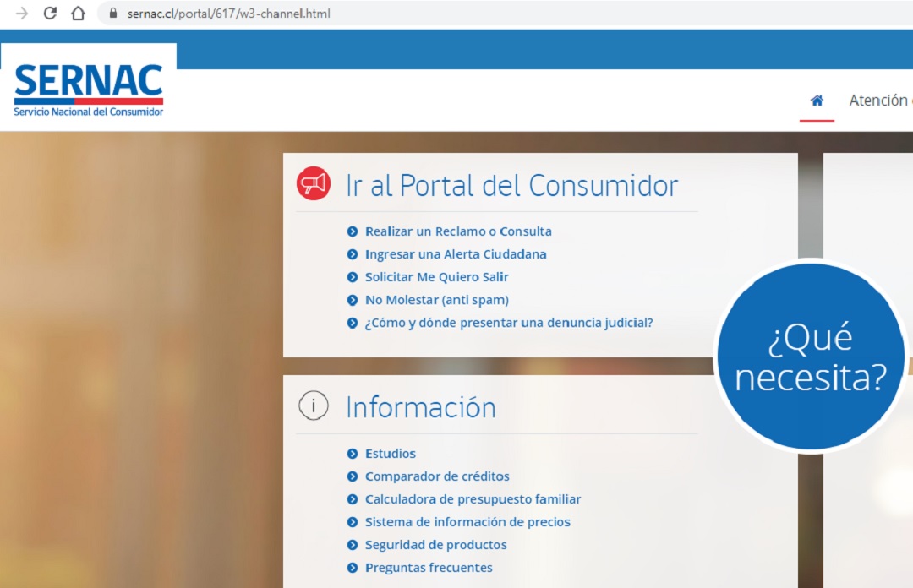Open Ingresar una Alerta Ciudadana link
Screen dimensions: 913x588
(x=456, y=253)
